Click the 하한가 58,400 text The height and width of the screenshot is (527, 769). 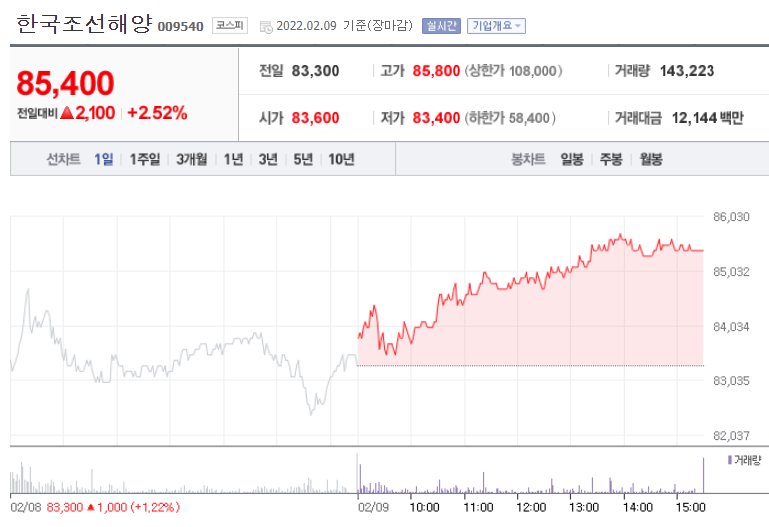click(x=510, y=118)
